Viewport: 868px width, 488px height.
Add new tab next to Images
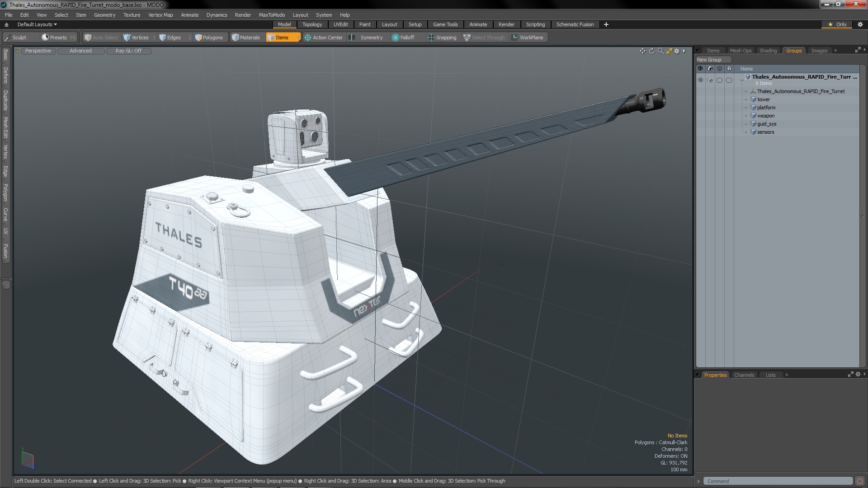(835, 51)
